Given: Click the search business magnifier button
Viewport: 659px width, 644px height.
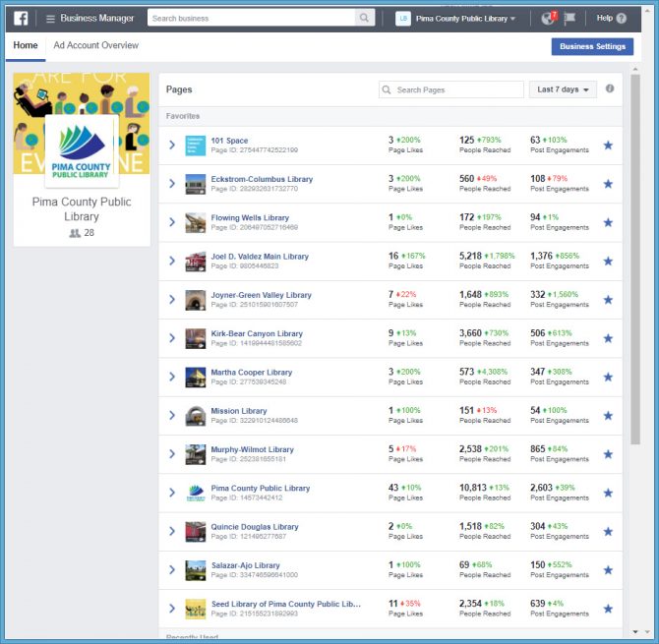Looking at the screenshot, I should (x=364, y=18).
